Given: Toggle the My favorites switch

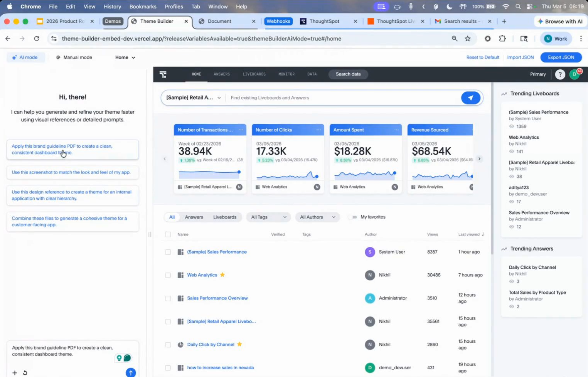Looking at the screenshot, I should 353,217.
